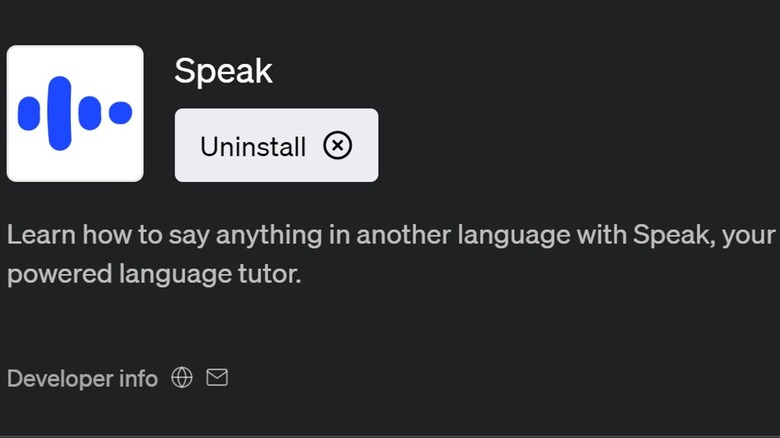Screen dimensions: 780x438
Task: Click the Developer info label
Action: tap(82, 379)
